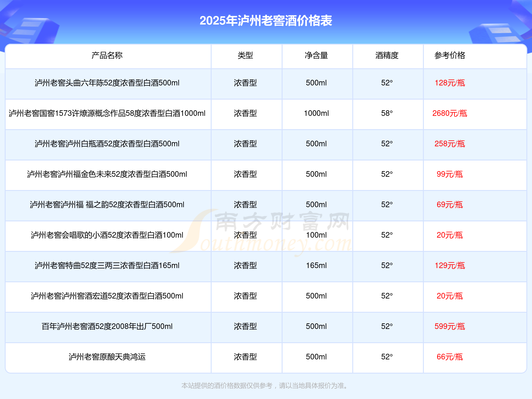Click 52° in the 特曲三两三 row
Screen dimensions: 532x399
click(x=387, y=265)
